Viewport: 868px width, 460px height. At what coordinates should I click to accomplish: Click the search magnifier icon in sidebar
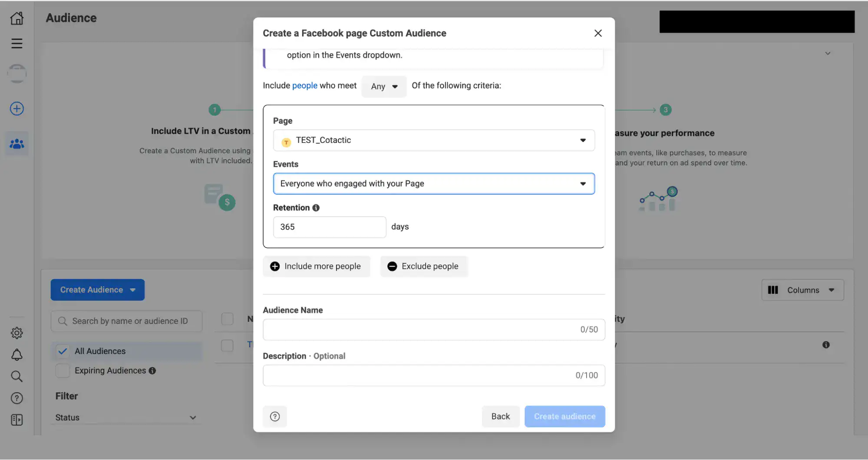pyautogui.click(x=17, y=376)
